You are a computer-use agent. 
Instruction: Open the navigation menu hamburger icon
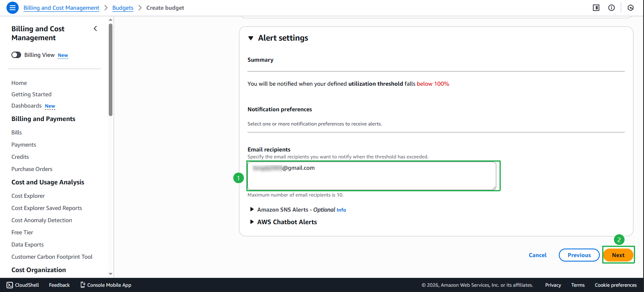tap(12, 7)
